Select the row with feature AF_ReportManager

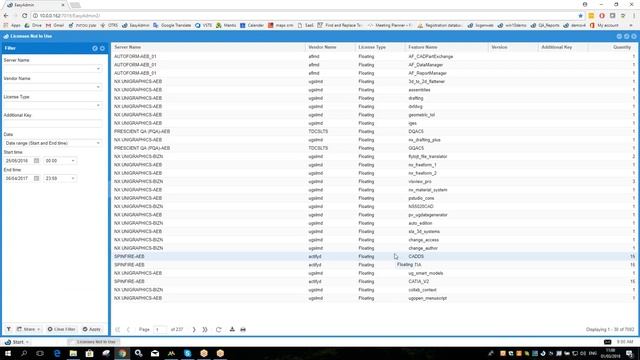coord(374,73)
